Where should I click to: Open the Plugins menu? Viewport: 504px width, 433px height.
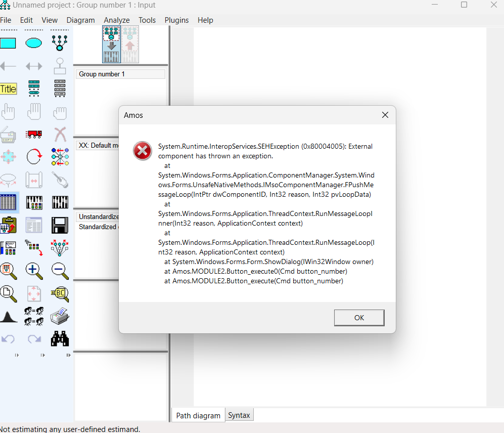[177, 20]
